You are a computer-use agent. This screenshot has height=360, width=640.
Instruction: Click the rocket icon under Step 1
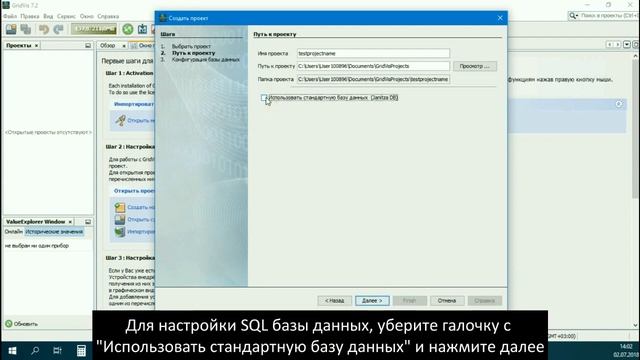(120, 120)
